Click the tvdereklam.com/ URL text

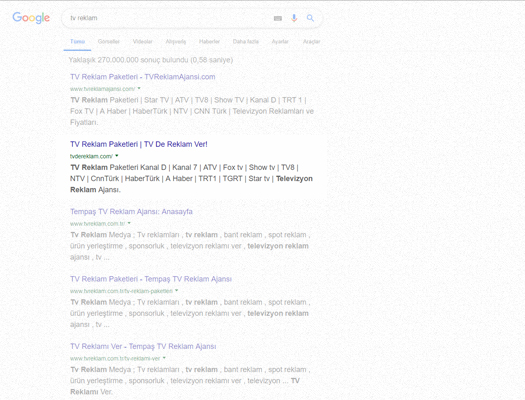pos(91,156)
